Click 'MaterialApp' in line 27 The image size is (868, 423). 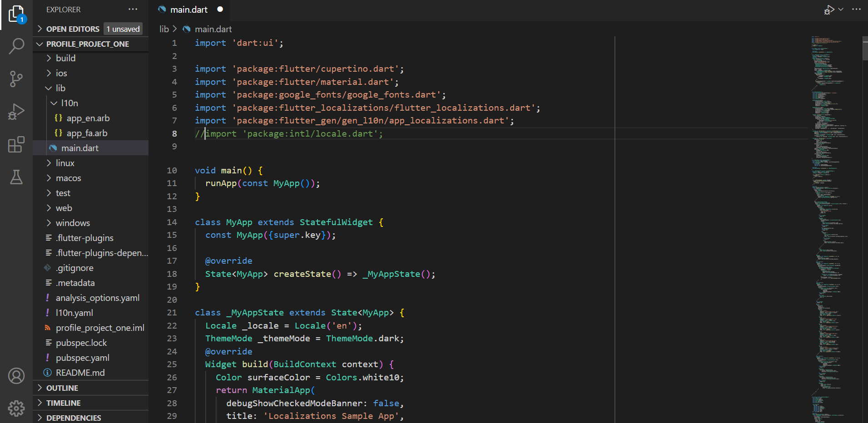tap(281, 390)
